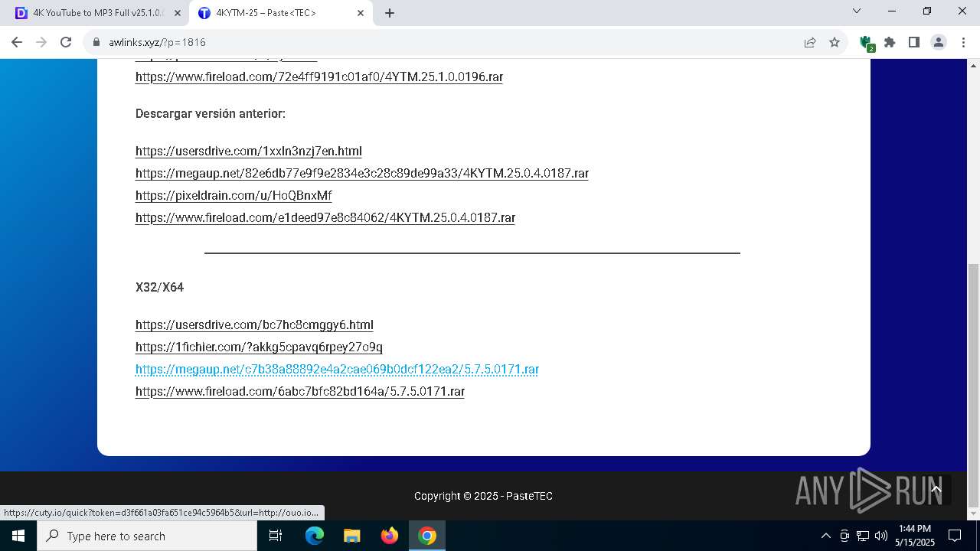Open the Extensions puzzle icon
Image resolution: width=980 pixels, height=551 pixels.
[890, 42]
